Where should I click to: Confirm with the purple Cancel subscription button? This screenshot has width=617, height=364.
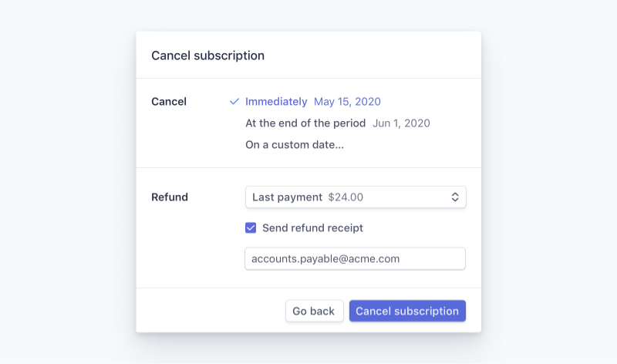(x=407, y=312)
